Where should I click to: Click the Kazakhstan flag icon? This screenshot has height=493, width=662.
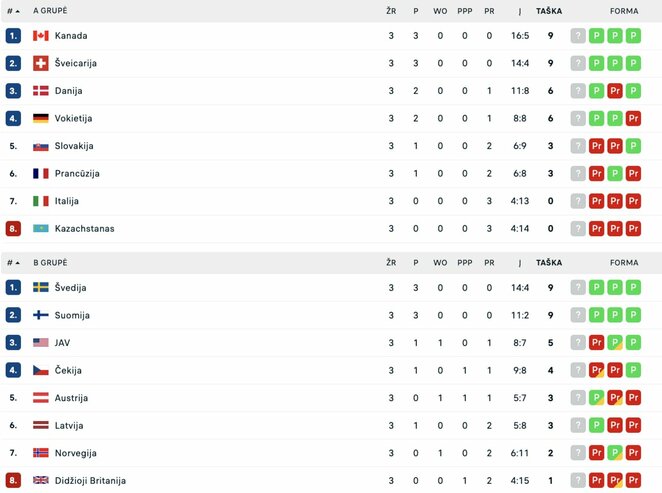(40, 228)
